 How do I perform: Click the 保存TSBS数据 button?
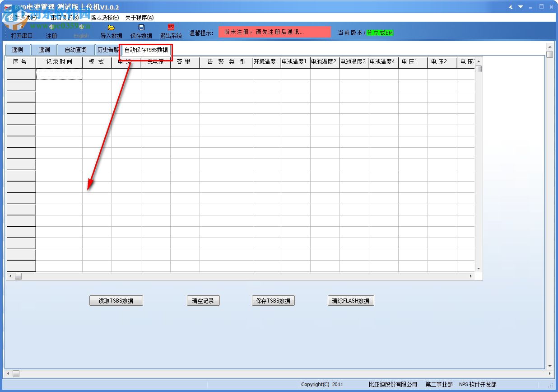pos(273,301)
